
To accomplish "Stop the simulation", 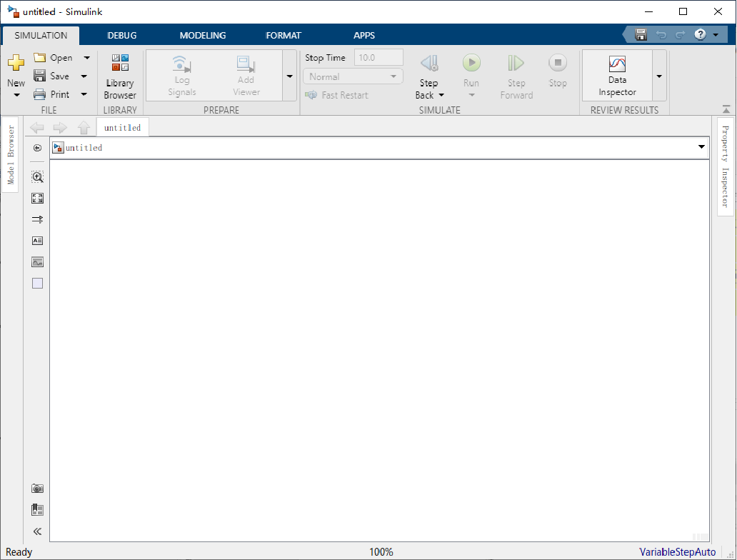I will point(558,71).
